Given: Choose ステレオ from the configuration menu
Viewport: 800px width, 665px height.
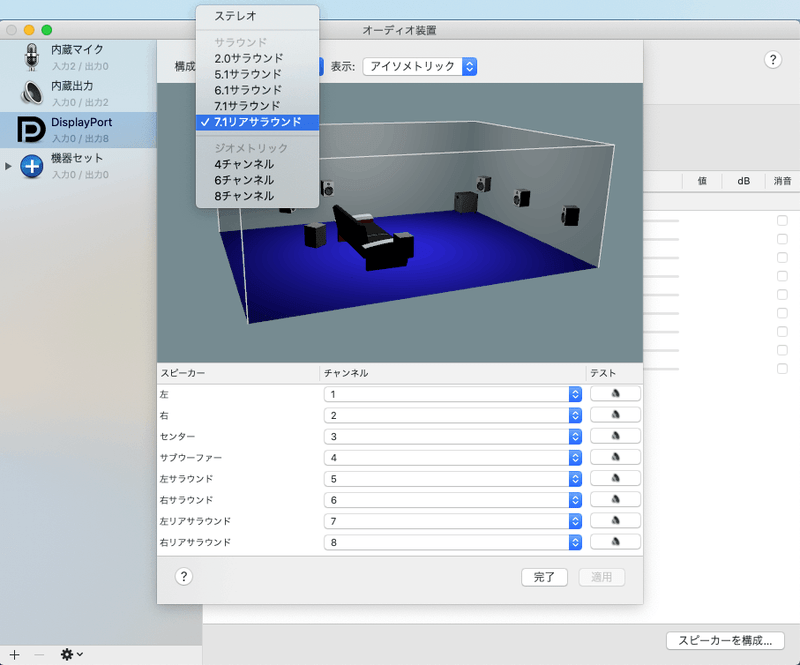Looking at the screenshot, I should tap(258, 16).
